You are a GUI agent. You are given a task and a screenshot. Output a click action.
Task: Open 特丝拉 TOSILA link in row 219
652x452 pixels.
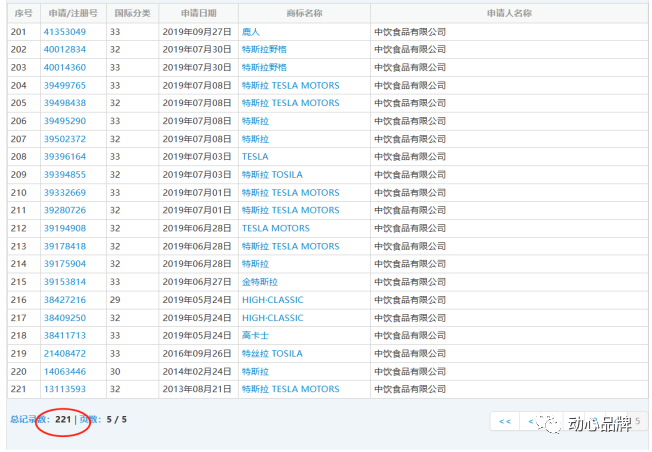click(x=272, y=353)
